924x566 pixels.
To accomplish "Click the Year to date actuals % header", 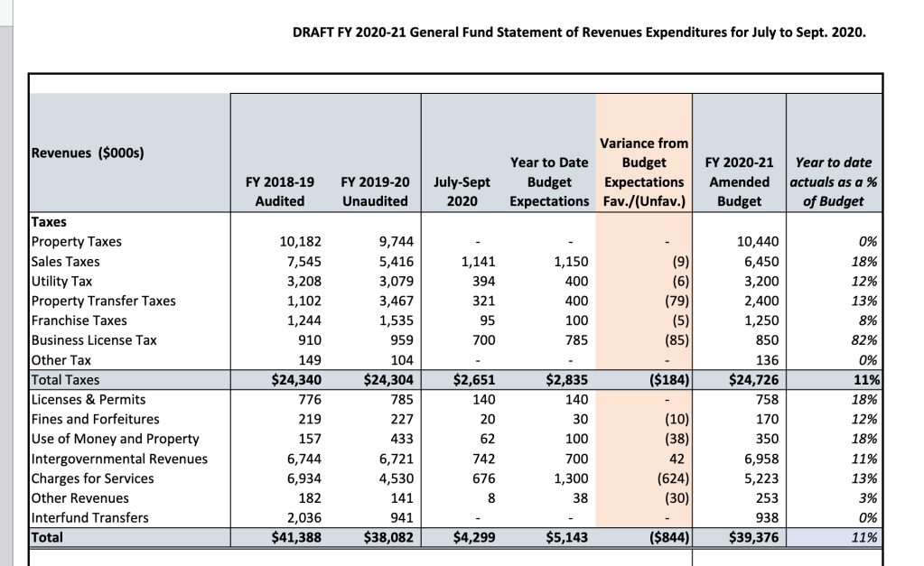I will 834,181.
